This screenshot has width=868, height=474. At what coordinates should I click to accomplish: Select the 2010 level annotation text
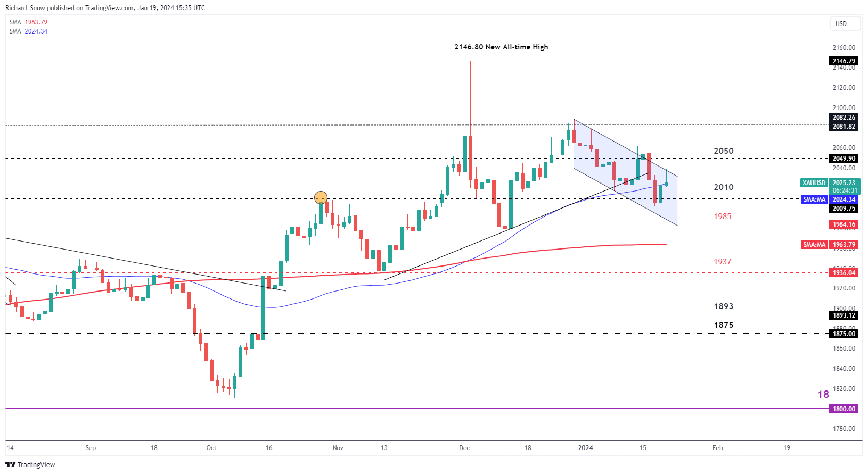tap(723, 187)
